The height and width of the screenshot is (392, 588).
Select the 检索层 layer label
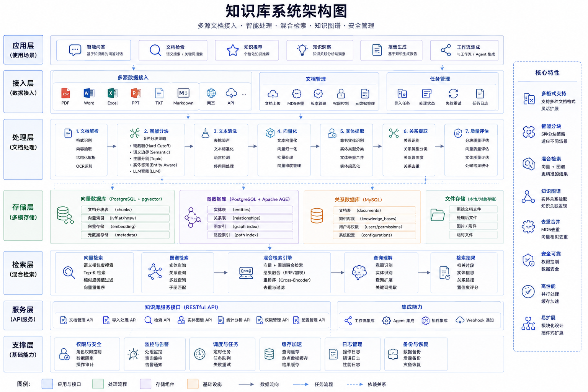click(23, 273)
